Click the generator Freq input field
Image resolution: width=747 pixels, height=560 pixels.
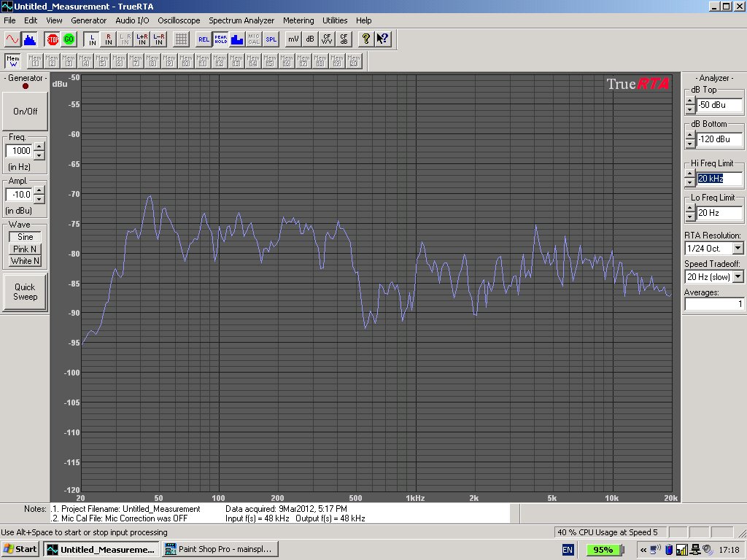point(19,151)
